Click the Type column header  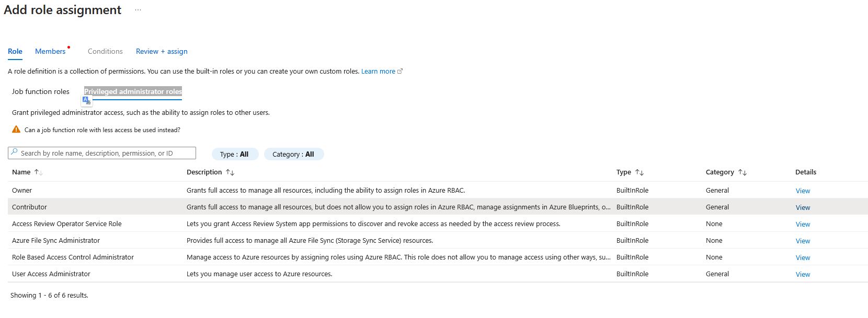pos(624,172)
